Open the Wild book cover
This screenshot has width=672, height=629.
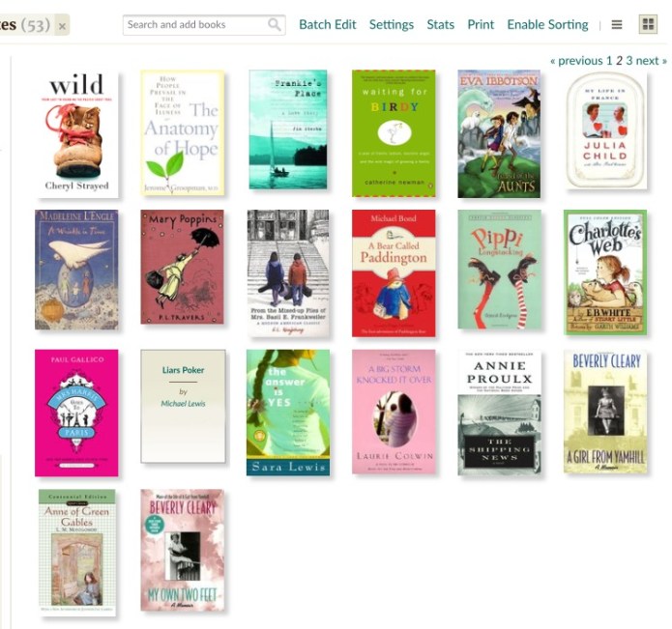click(78, 134)
